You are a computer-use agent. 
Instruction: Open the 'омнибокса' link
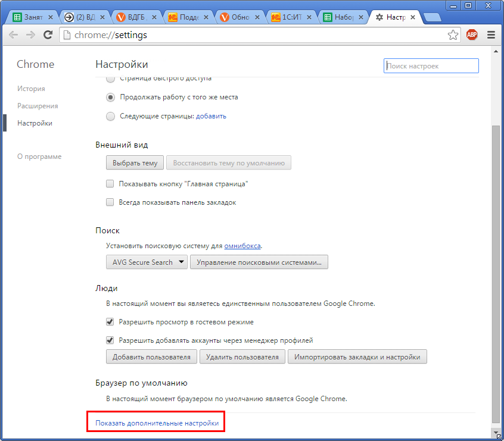tap(242, 246)
